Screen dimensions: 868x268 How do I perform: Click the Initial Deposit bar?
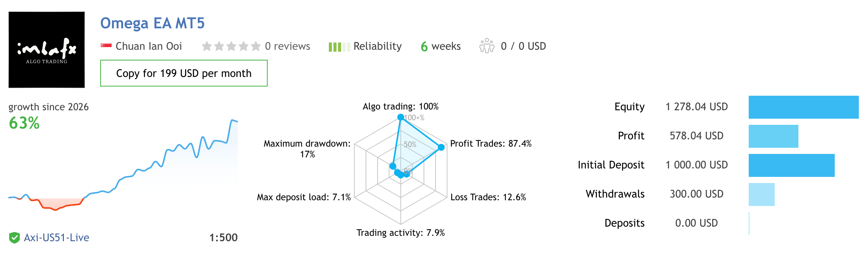pos(791,165)
